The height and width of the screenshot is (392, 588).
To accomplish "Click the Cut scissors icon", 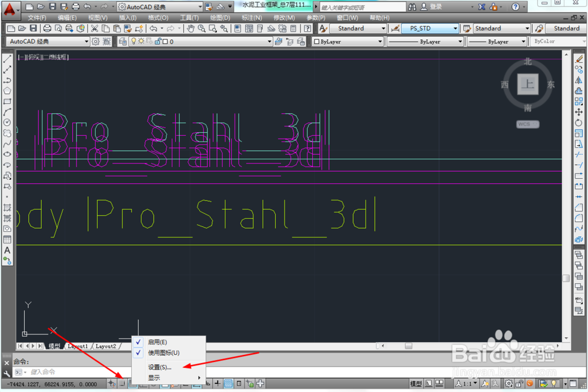I will coord(95,28).
